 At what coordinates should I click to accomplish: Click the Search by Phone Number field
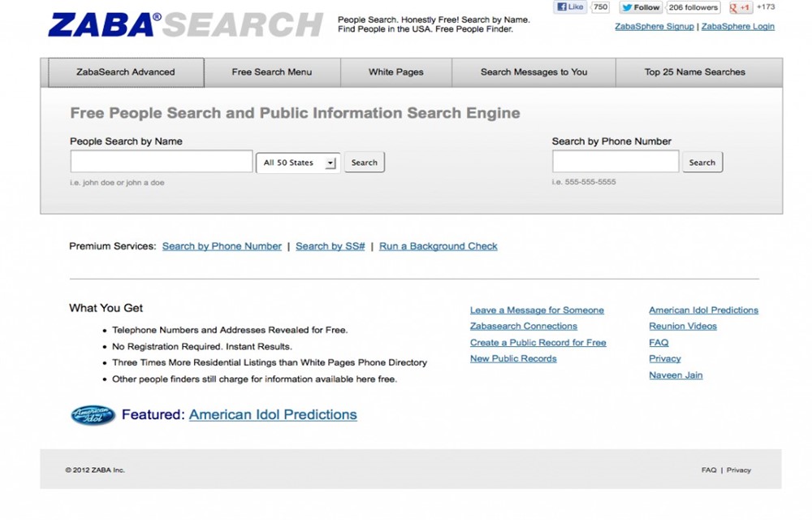point(615,162)
